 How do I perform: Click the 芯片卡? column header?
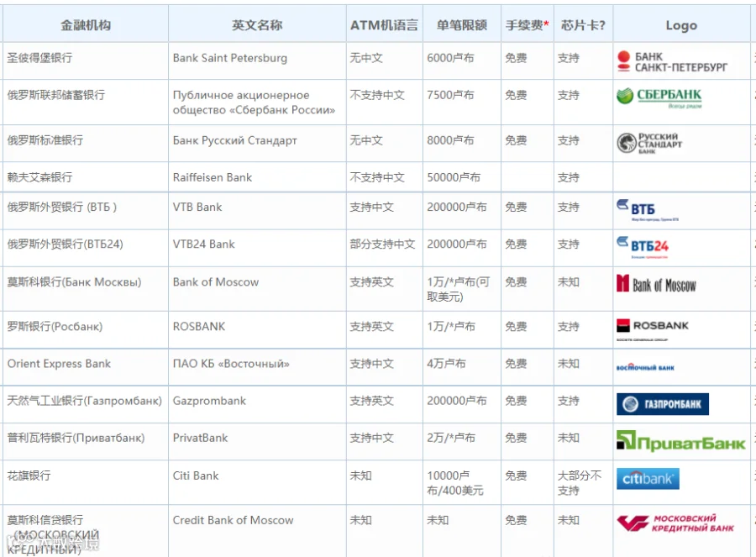click(x=583, y=25)
